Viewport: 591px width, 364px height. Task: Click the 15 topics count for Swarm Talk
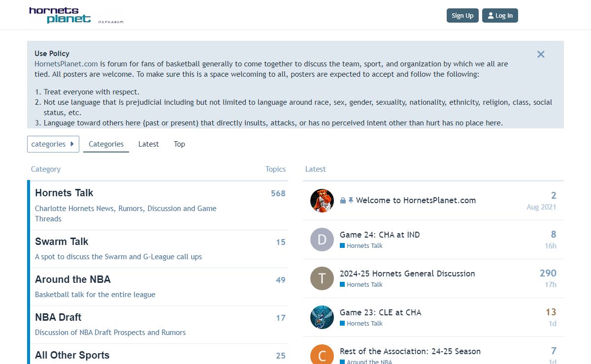click(x=281, y=242)
